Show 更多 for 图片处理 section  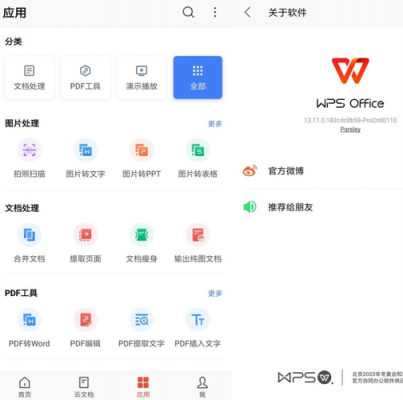point(215,124)
